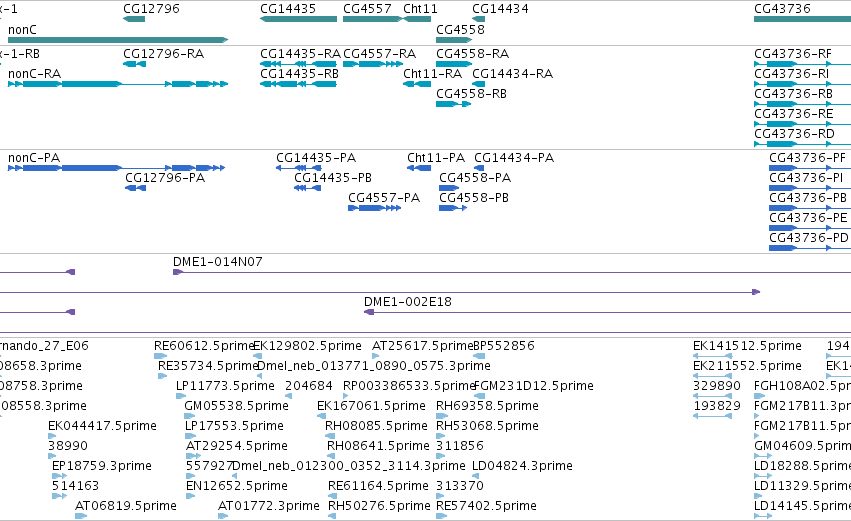Click the CG14434 gene label
851x521 pixels.
[x=500, y=9]
